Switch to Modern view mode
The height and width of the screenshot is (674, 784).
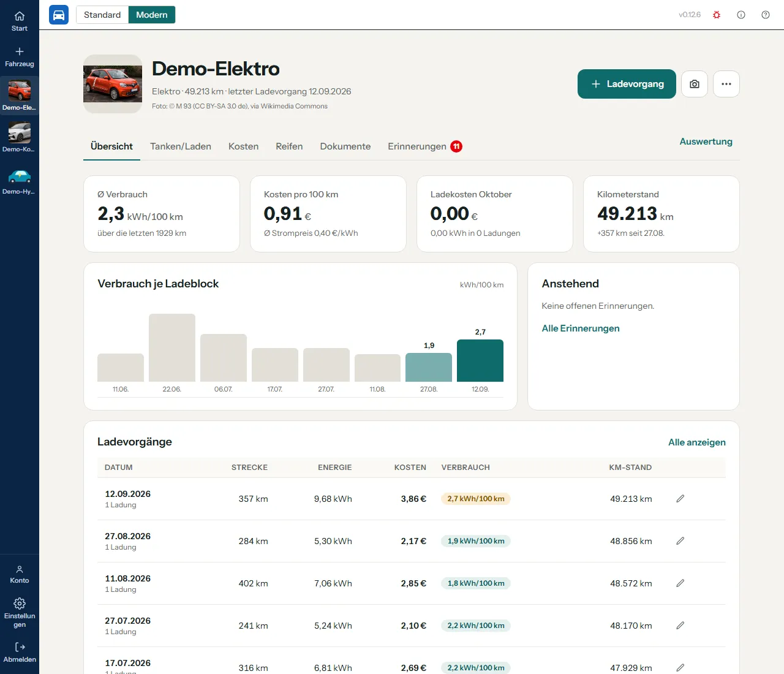pyautogui.click(x=152, y=15)
